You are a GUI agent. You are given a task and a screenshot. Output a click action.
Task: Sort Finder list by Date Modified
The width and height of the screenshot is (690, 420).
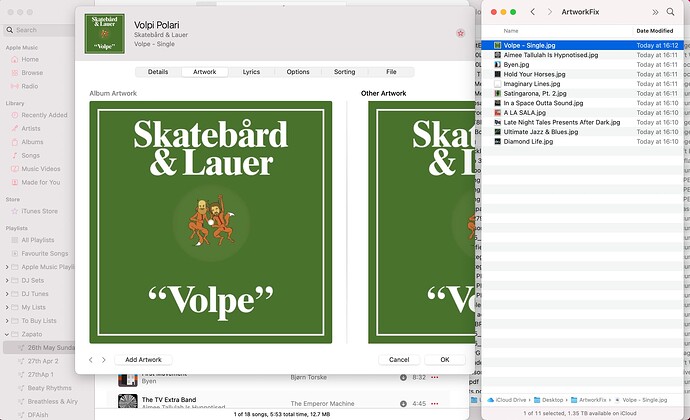[657, 31]
